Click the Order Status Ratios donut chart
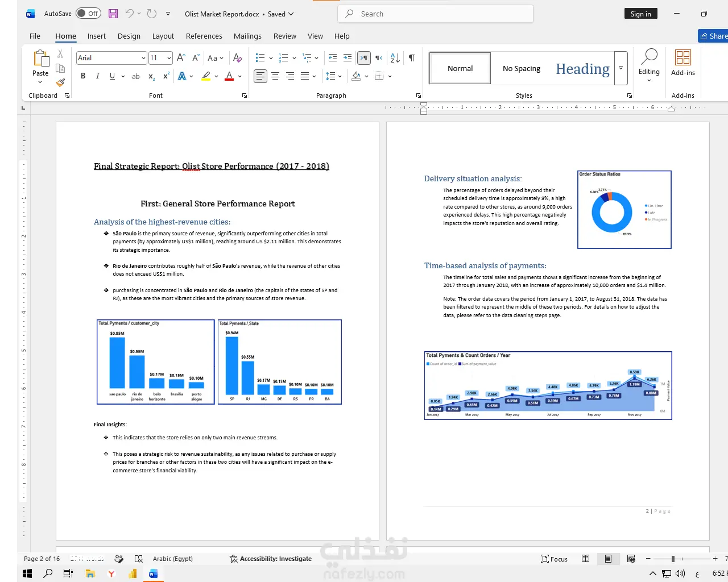 pyautogui.click(x=624, y=210)
